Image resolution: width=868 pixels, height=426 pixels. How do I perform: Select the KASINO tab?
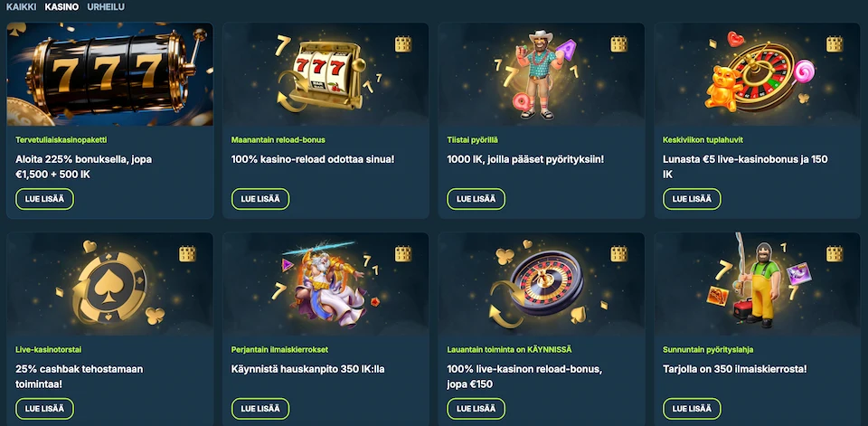coord(61,7)
